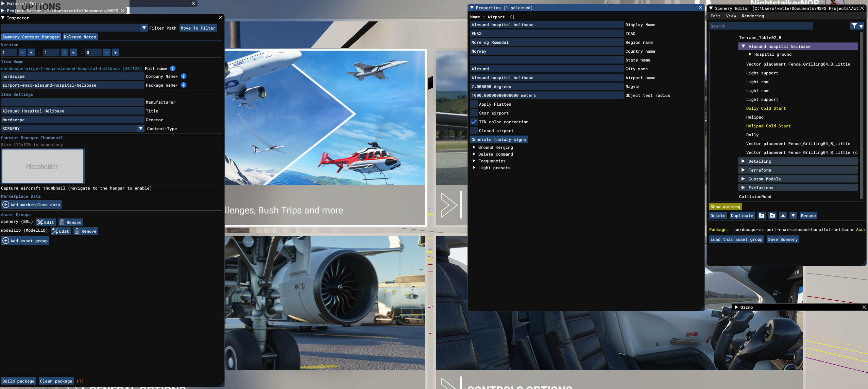This screenshot has height=389, width=868.
Task: Click the Save Scenery button
Action: pos(783,239)
